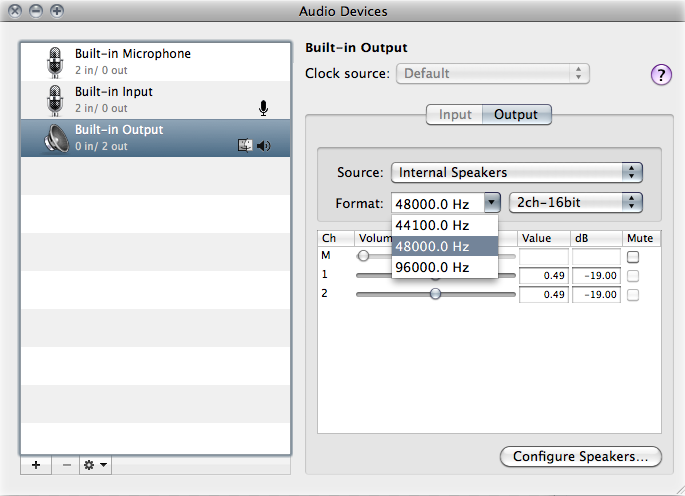Switch to the Input tab
Viewport: 685px width, 496px height.
pyautogui.click(x=455, y=114)
